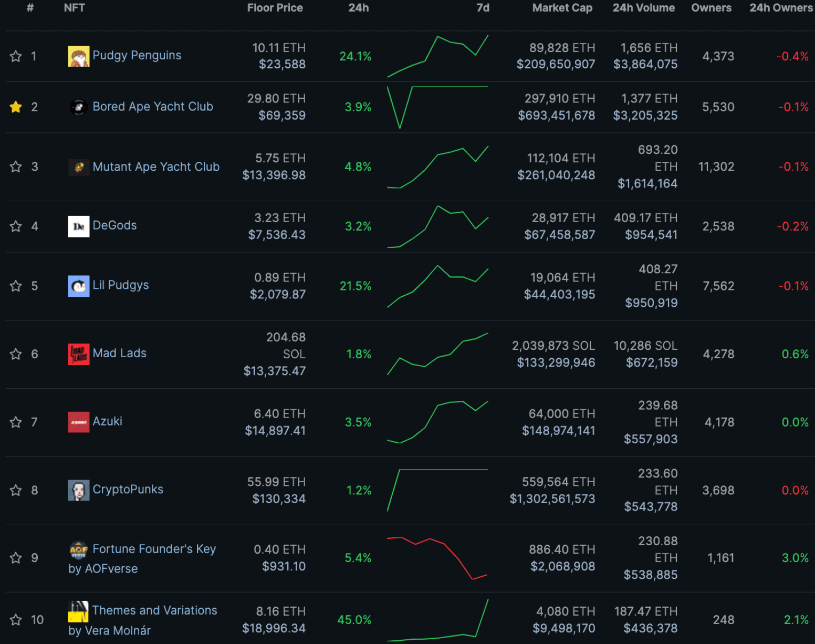The width and height of the screenshot is (815, 644).
Task: Star the Themes and Variations row
Action: pos(16,620)
